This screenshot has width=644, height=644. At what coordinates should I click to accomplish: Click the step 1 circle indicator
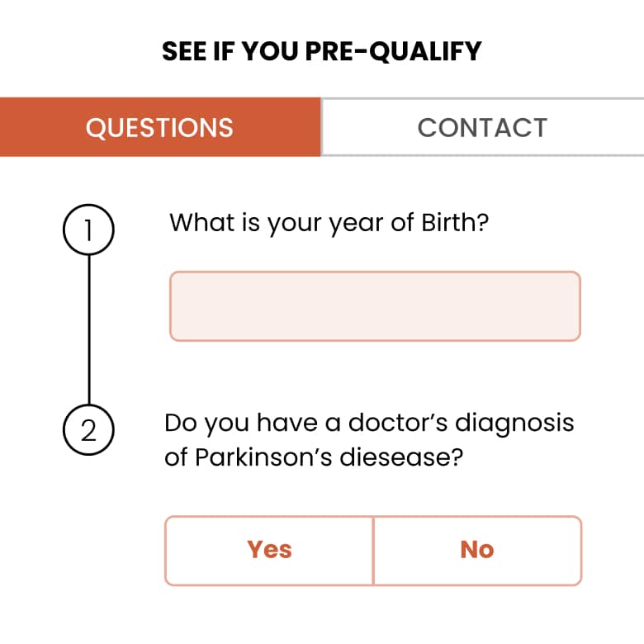pyautogui.click(x=88, y=230)
